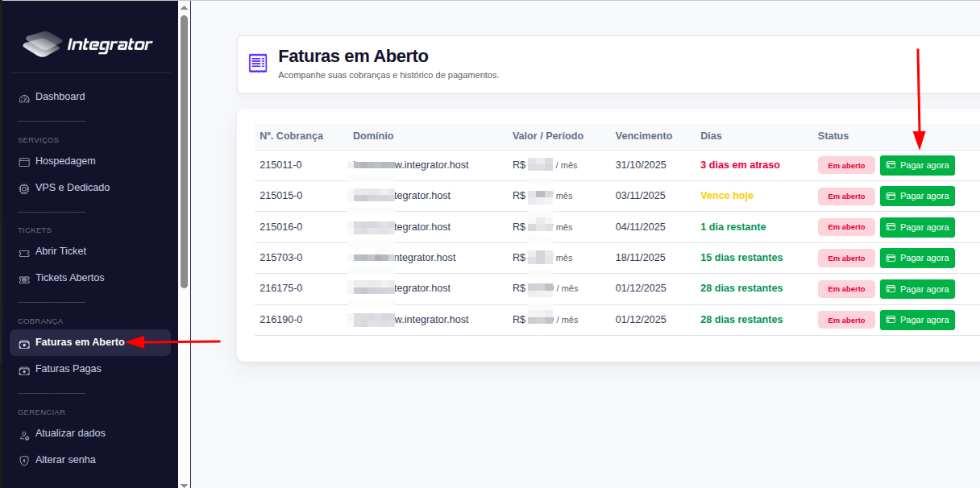The width and height of the screenshot is (980, 488).
Task: Click Pagar agora for invoice 216190-0
Action: coord(917,320)
